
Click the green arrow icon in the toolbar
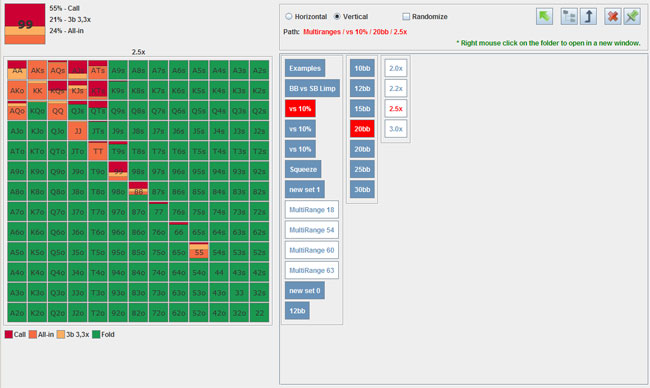[544, 17]
